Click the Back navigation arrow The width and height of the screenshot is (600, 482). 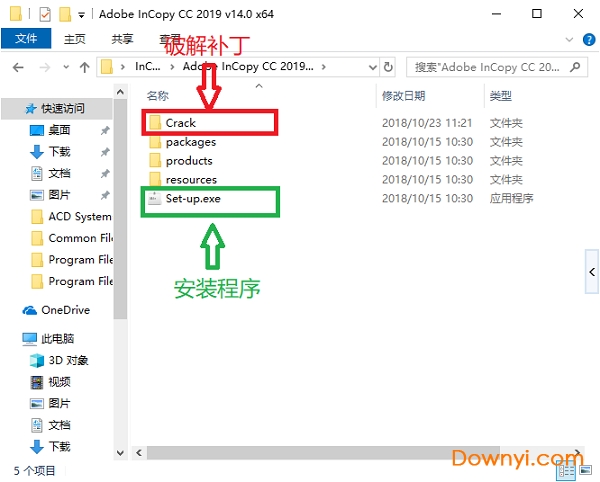[x=18, y=68]
